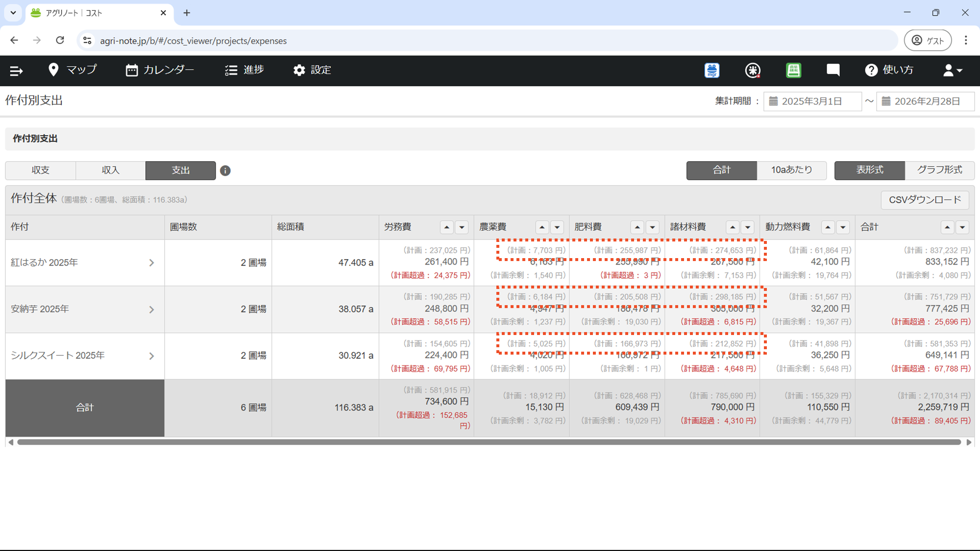Open the hamburger sidebar menu icon
This screenshot has height=551, width=980.
[x=16, y=71]
